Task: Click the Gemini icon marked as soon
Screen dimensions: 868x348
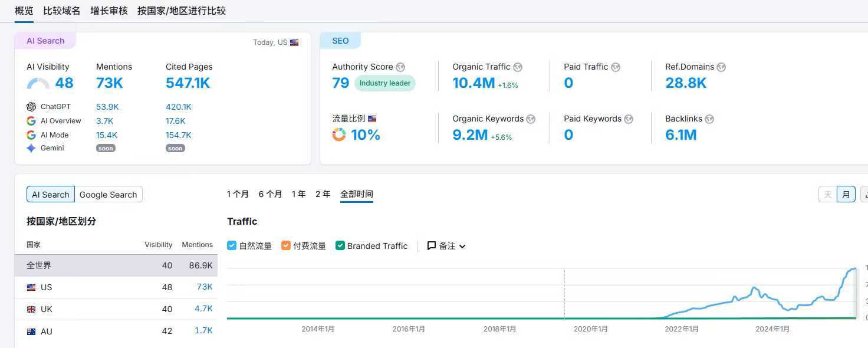Action: 31,148
